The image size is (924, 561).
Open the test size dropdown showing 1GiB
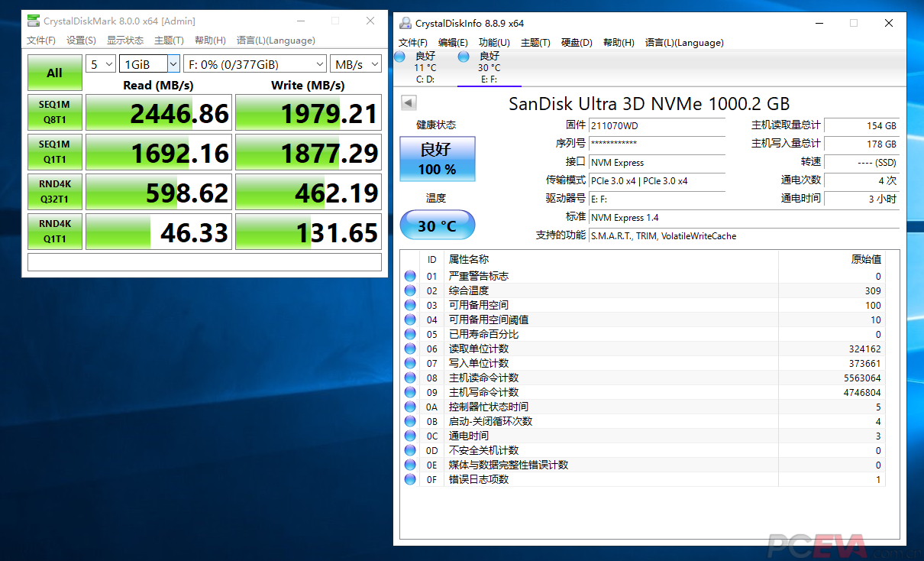pos(150,64)
